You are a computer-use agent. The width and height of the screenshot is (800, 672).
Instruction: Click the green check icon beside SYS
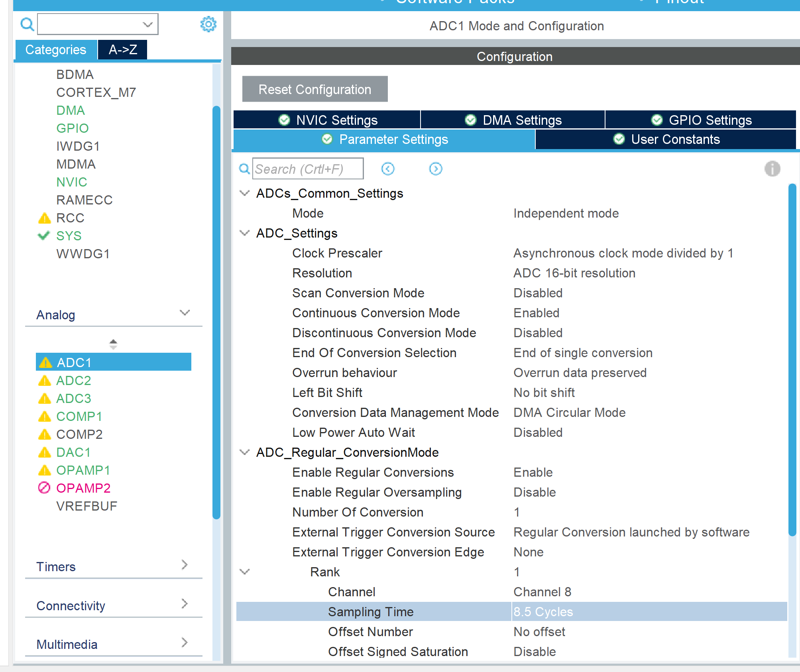(43, 236)
